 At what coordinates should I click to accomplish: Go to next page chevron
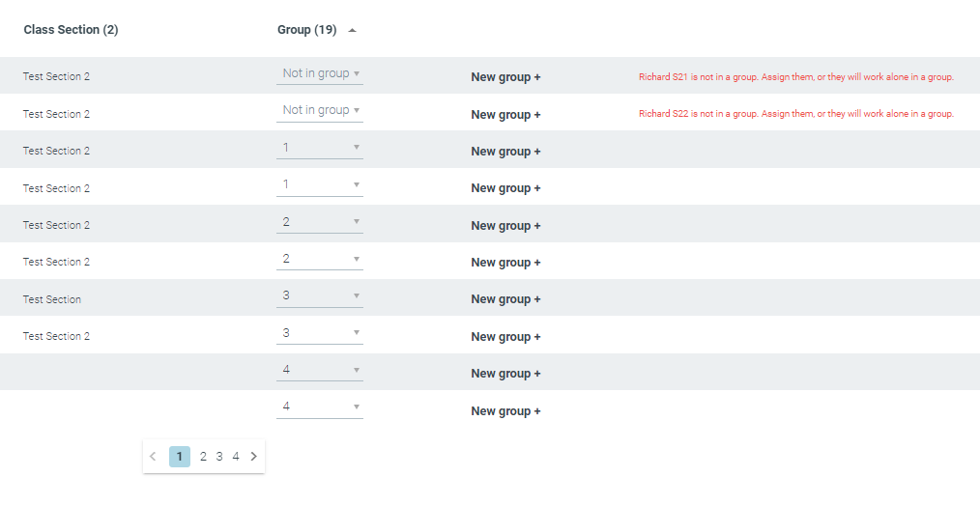coord(253,457)
